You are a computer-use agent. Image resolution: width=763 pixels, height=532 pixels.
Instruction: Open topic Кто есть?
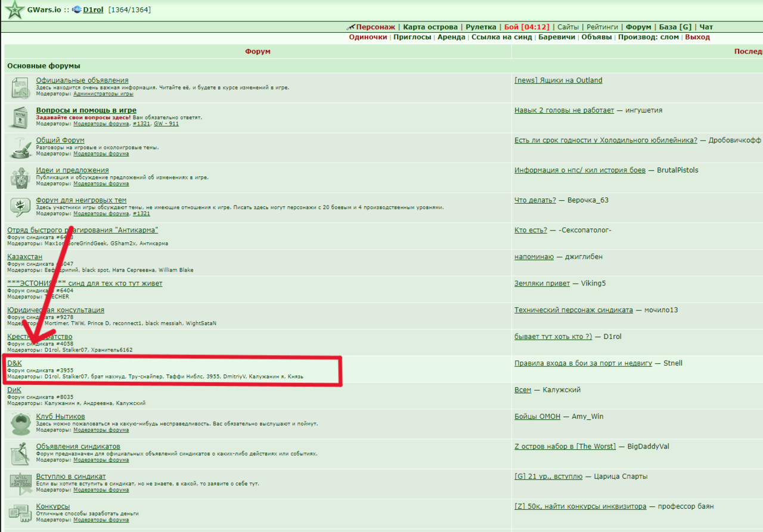click(531, 230)
